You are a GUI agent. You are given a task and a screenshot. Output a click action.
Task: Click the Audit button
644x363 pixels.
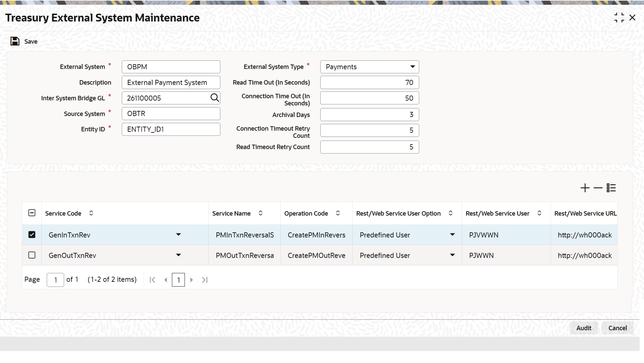[x=584, y=328]
